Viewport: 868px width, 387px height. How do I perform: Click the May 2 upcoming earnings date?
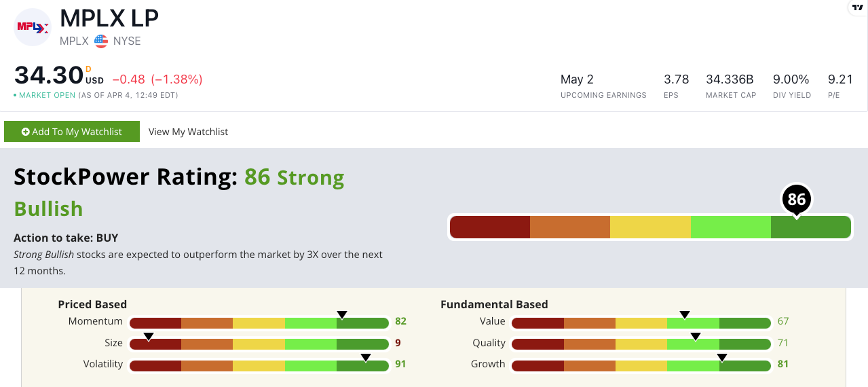(577, 79)
